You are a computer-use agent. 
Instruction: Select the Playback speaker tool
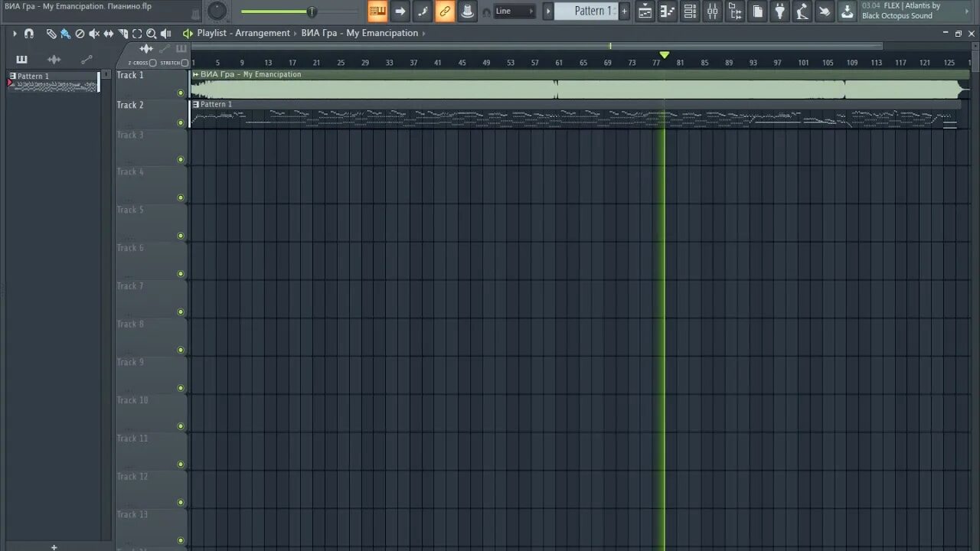[x=165, y=34]
